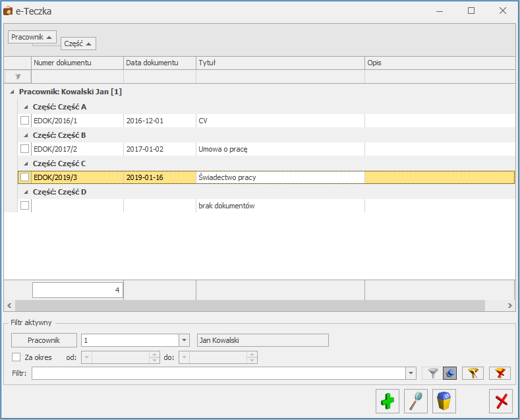Screen dimensions: 520x420
Task: Click the brak dokumentów cell
Action: [x=280, y=206]
